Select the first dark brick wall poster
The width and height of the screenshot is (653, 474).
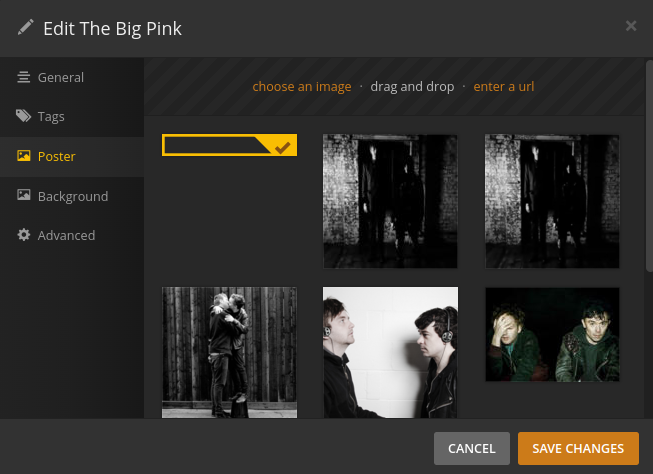[390, 201]
